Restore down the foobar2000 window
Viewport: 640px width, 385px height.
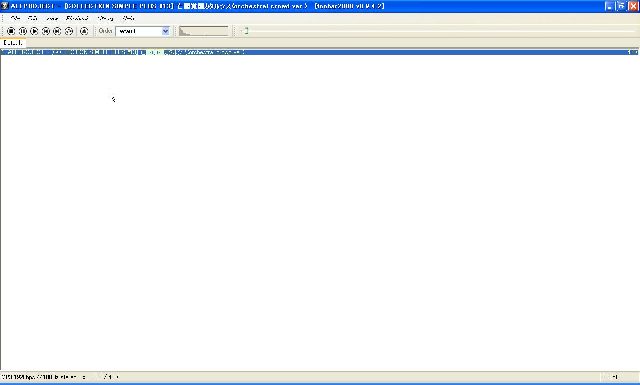tap(621, 6)
